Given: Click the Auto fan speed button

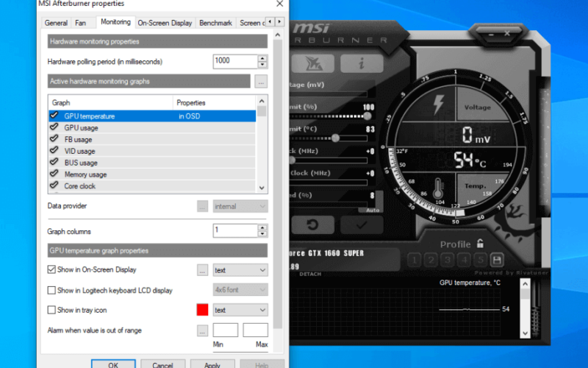Looking at the screenshot, I should [373, 210].
